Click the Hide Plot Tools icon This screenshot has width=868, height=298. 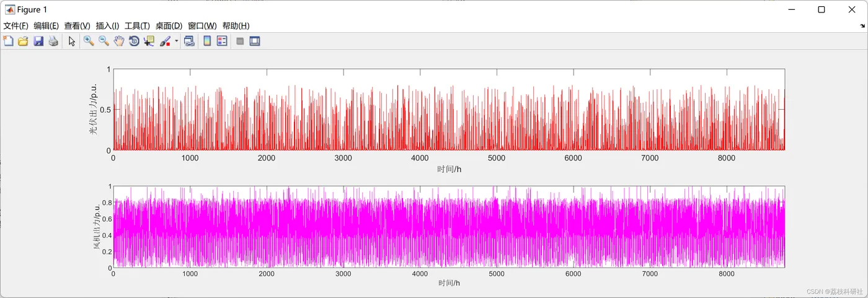pos(240,42)
